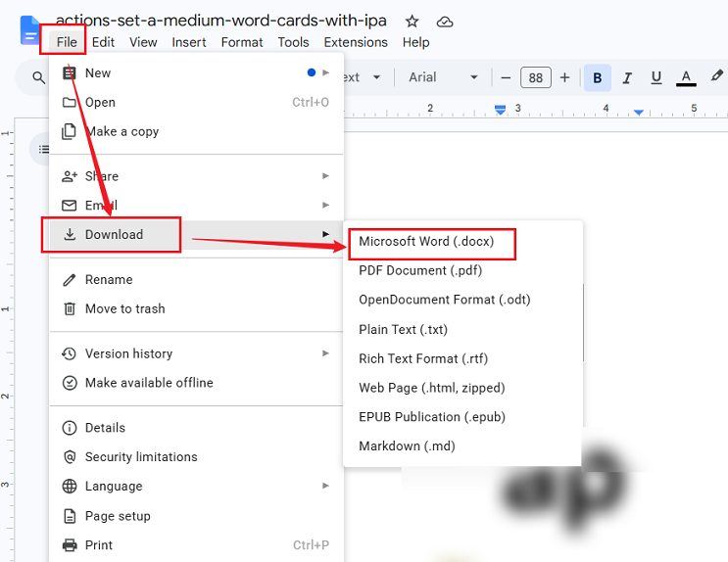This screenshot has height=562, width=728.
Task: Check the cloud save status icon
Action: click(x=445, y=22)
